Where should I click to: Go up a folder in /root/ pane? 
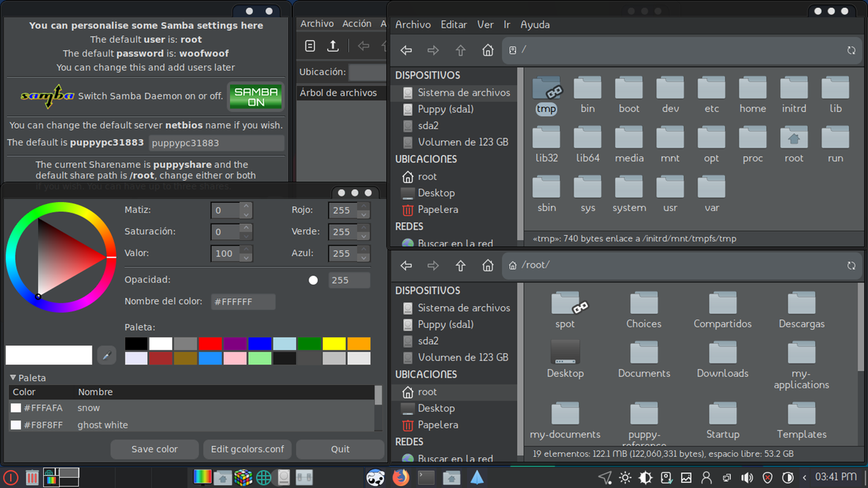coord(460,266)
